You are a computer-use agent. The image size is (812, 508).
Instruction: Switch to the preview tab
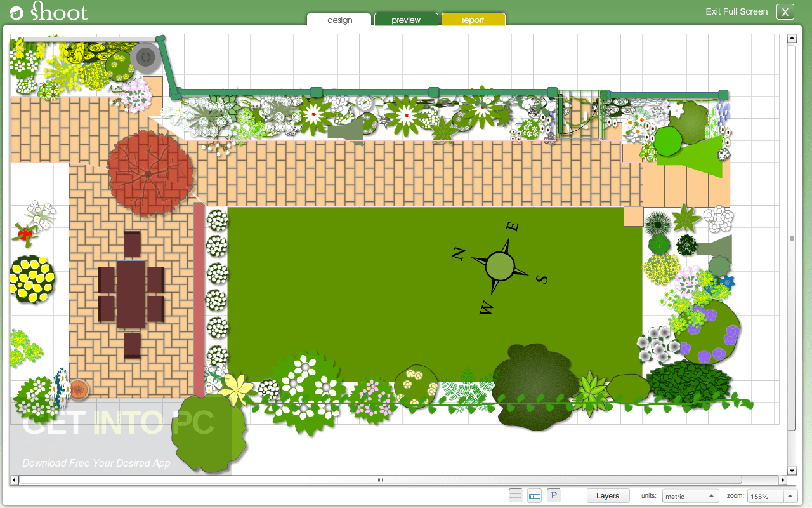click(x=405, y=20)
